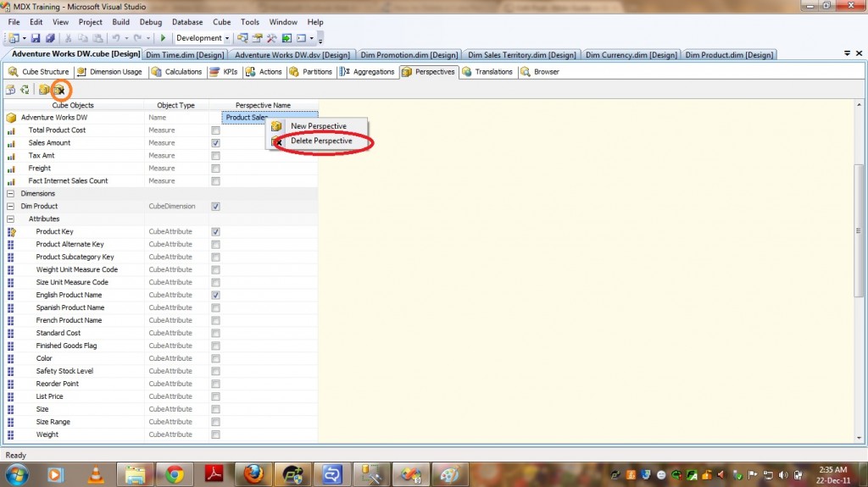Uncheck the Sales Amount measure checkbox
The height and width of the screenshot is (487, 868).
215,143
